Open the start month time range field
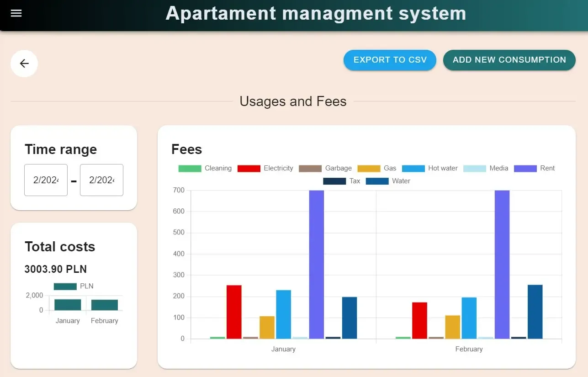588x377 pixels. [x=46, y=180]
